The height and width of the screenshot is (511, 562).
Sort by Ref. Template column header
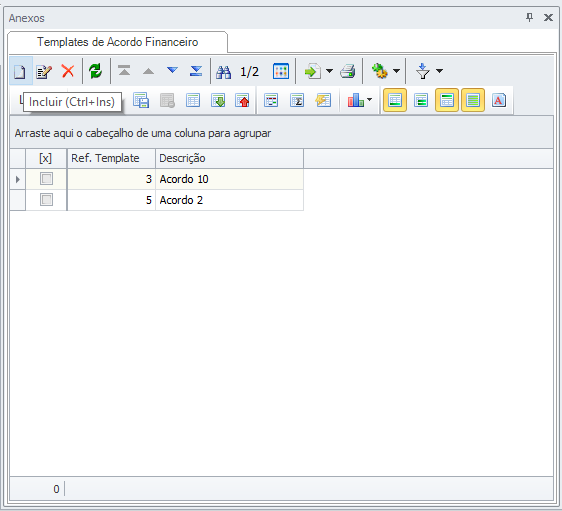pos(111,158)
